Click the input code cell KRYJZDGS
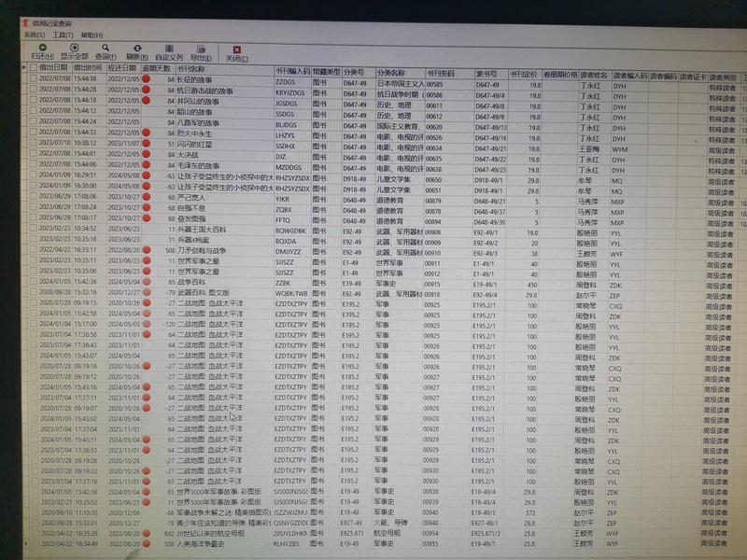 click(x=289, y=92)
